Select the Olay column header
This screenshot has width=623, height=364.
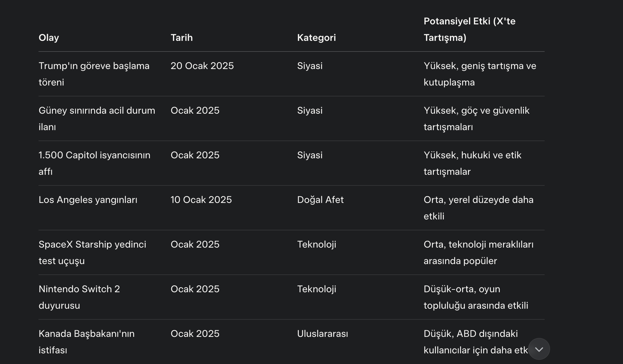coord(49,38)
